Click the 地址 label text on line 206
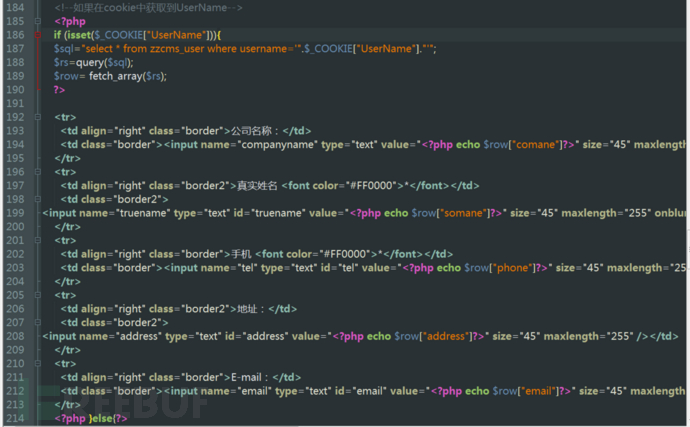This screenshot has width=690, height=427. coord(247,309)
